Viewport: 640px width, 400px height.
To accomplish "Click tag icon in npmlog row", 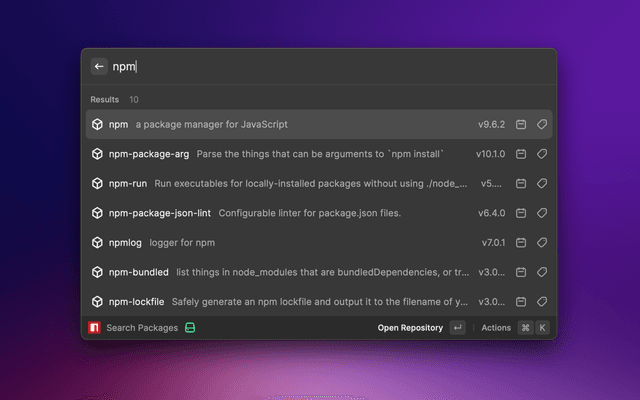I will (542, 242).
